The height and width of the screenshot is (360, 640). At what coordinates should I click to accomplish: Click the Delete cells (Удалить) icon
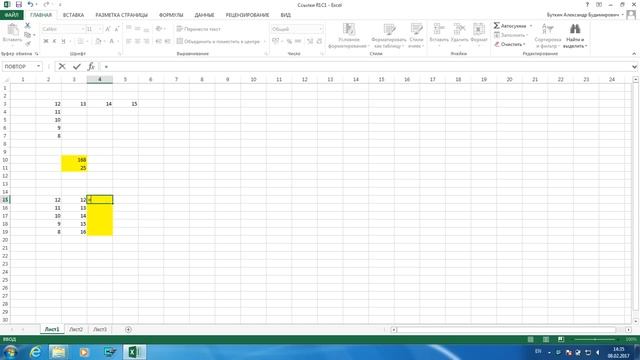click(x=459, y=29)
